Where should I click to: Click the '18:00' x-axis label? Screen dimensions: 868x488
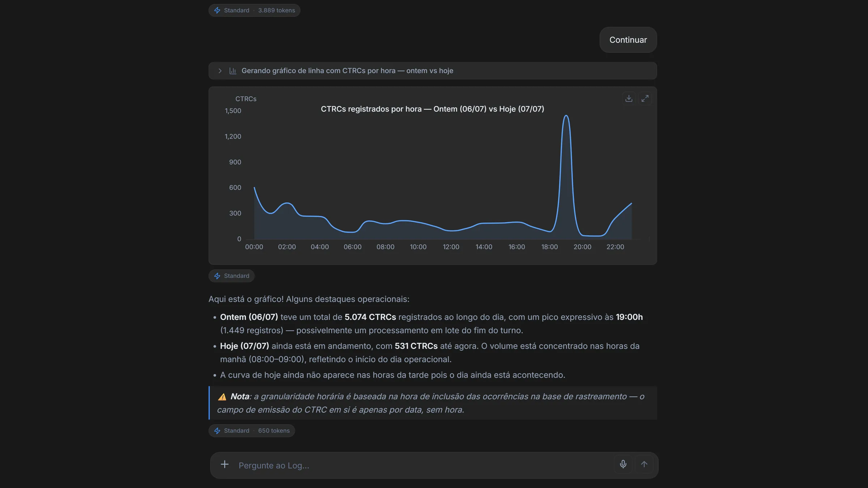pyautogui.click(x=549, y=247)
